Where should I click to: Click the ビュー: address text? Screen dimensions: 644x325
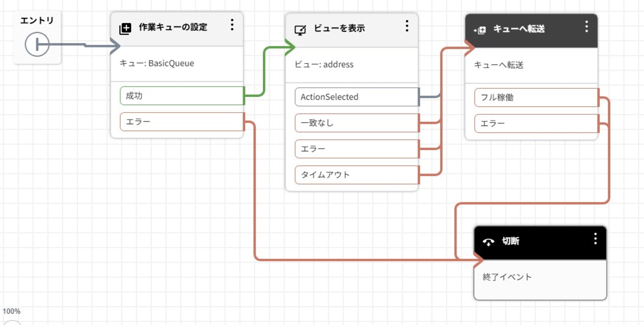pyautogui.click(x=324, y=64)
